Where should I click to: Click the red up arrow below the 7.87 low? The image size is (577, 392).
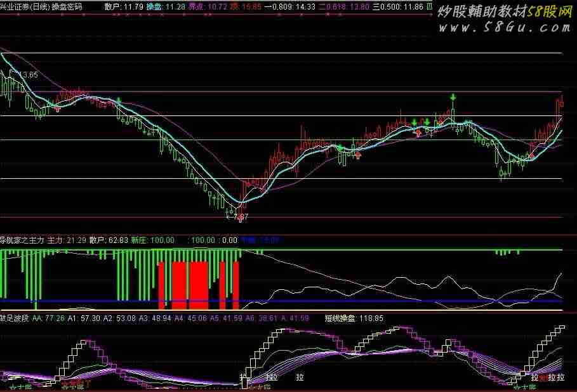[241, 219]
